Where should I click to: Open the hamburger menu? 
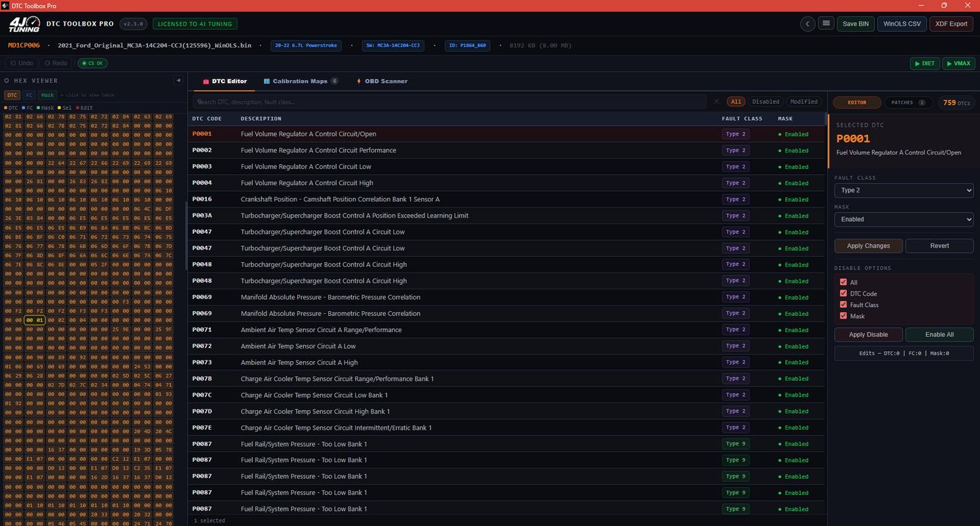click(826, 24)
